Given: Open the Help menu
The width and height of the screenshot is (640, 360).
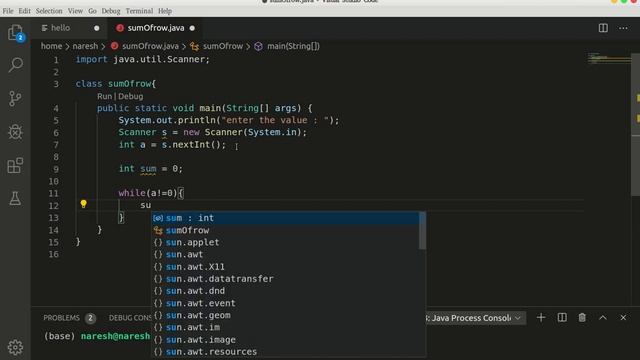Looking at the screenshot, I should tap(165, 11).
